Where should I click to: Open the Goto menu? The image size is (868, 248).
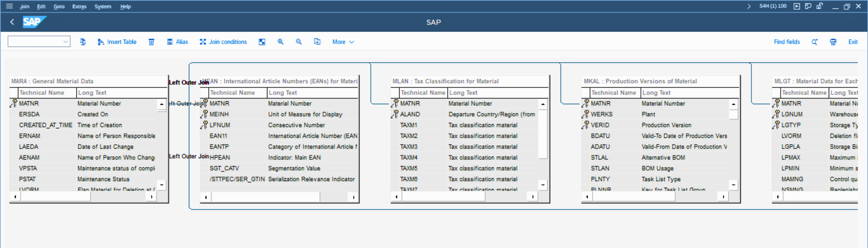coord(59,6)
